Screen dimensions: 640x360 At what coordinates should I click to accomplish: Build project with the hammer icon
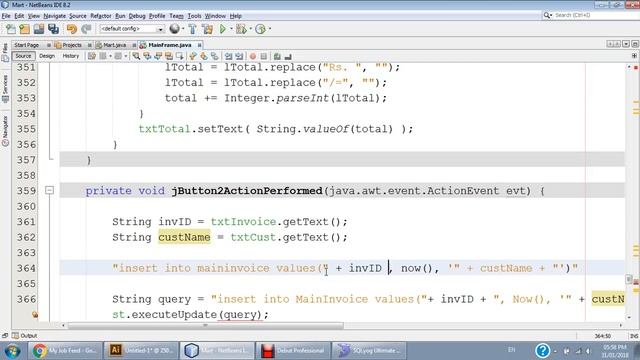(192, 29)
